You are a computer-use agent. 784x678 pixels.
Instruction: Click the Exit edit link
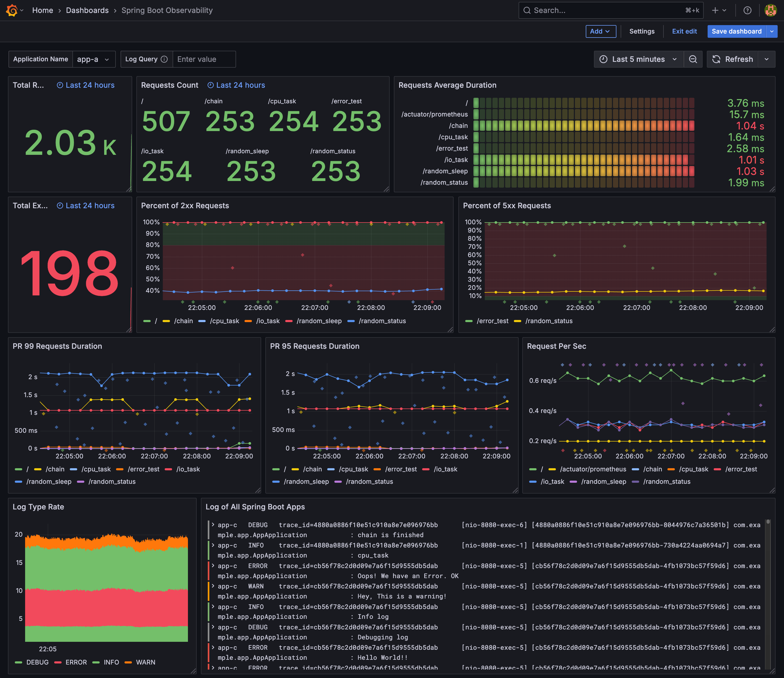click(684, 31)
